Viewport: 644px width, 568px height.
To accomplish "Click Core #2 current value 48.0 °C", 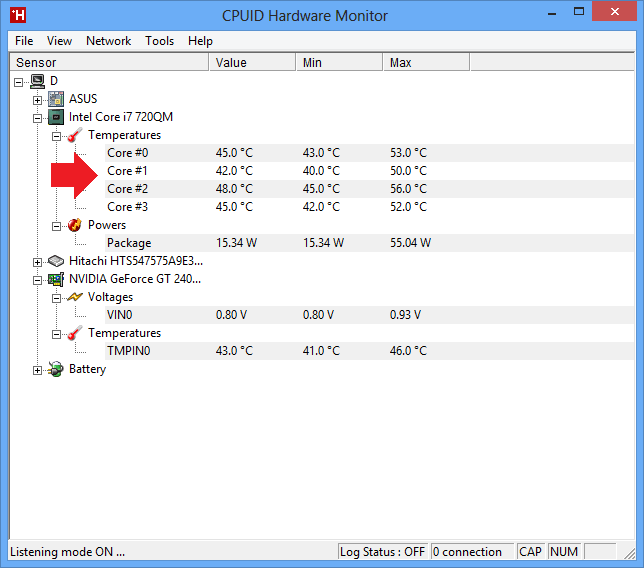I will pos(235,189).
